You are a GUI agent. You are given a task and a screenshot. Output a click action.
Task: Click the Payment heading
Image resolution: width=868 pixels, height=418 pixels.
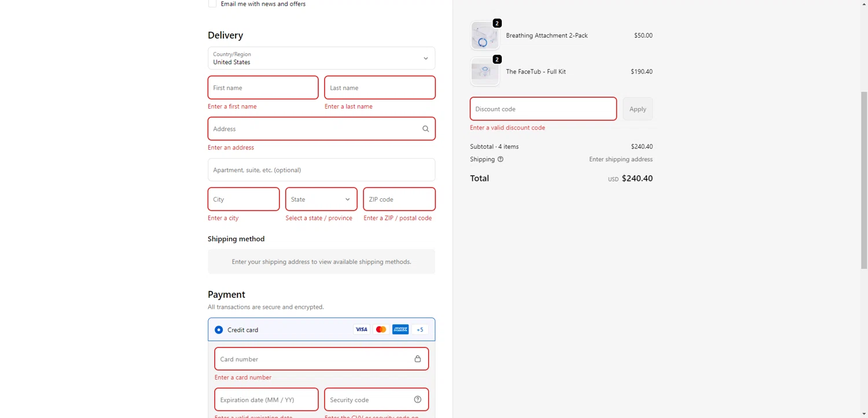click(x=226, y=294)
